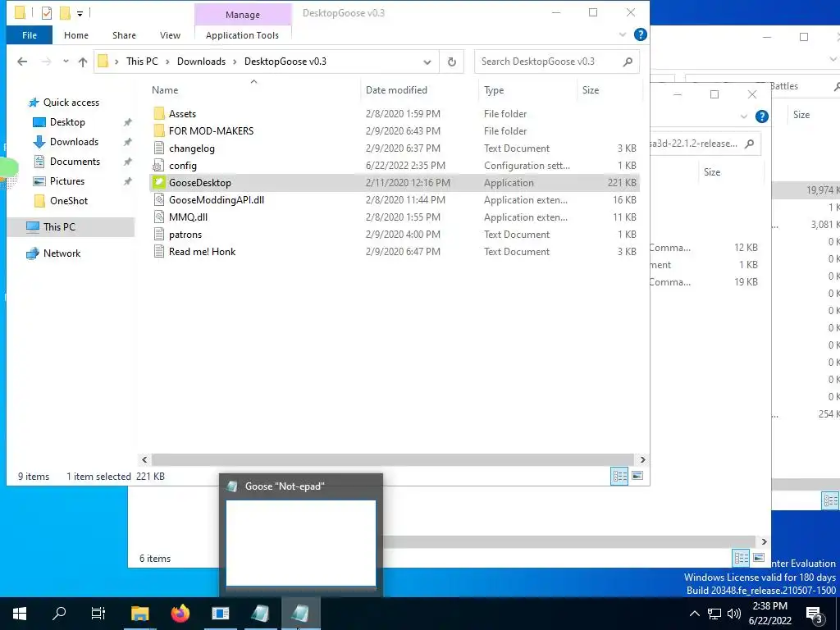The width and height of the screenshot is (840, 630).
Task: Open the Windows Start menu
Action: pos(20,614)
